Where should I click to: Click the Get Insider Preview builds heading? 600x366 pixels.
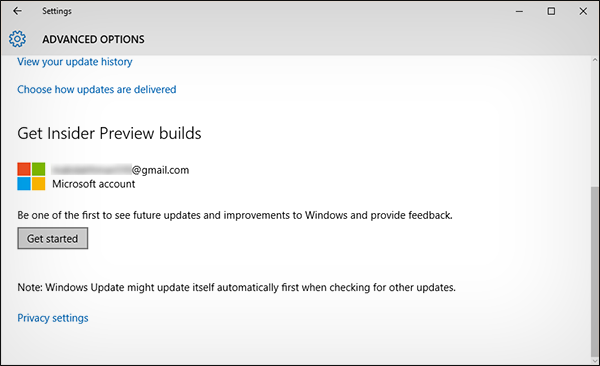coord(109,133)
